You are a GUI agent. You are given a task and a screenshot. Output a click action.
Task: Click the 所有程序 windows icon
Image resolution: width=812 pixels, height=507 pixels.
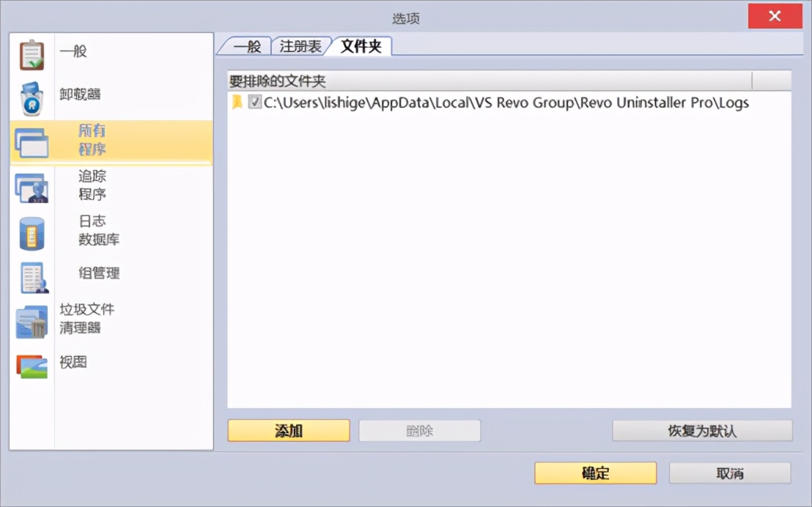(x=32, y=142)
